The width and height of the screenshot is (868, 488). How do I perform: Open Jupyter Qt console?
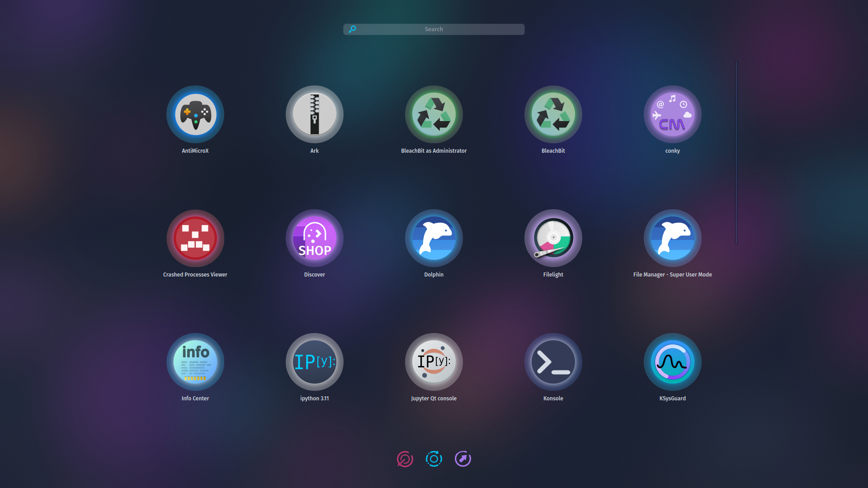434,362
